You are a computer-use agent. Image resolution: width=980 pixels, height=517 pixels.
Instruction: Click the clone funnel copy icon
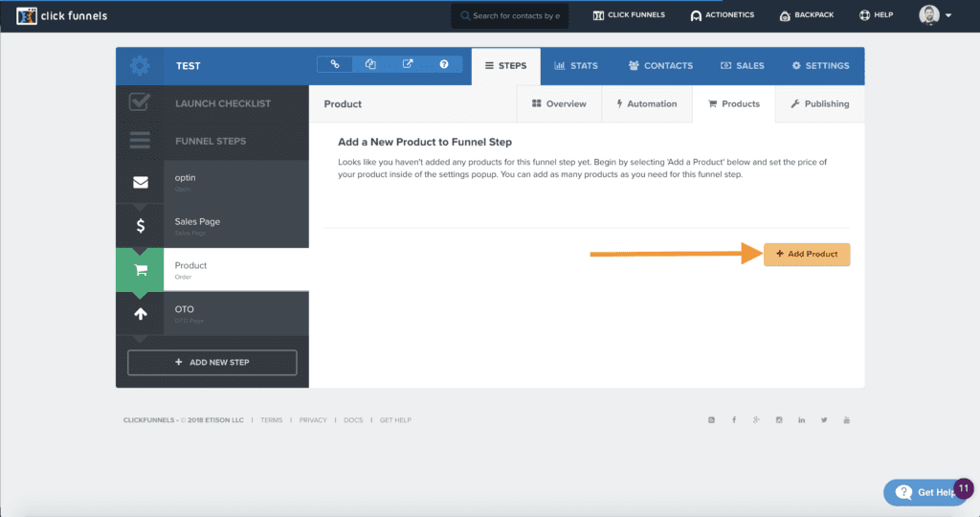(x=370, y=64)
